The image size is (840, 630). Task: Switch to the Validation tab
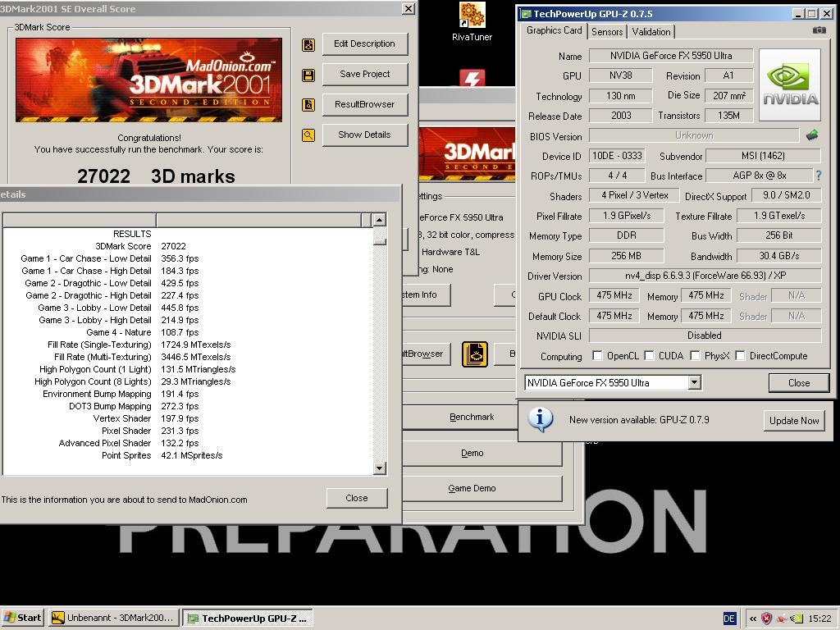pyautogui.click(x=651, y=32)
